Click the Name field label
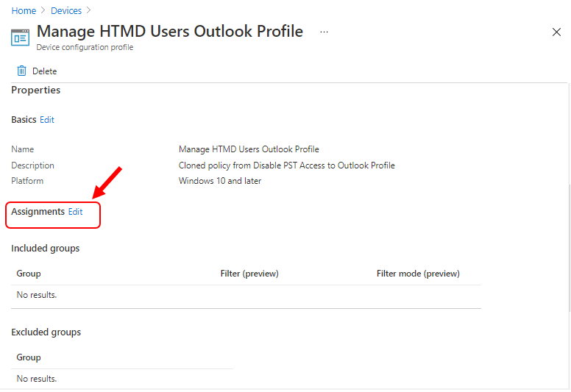Screen dimensions: 571x392 coord(23,149)
